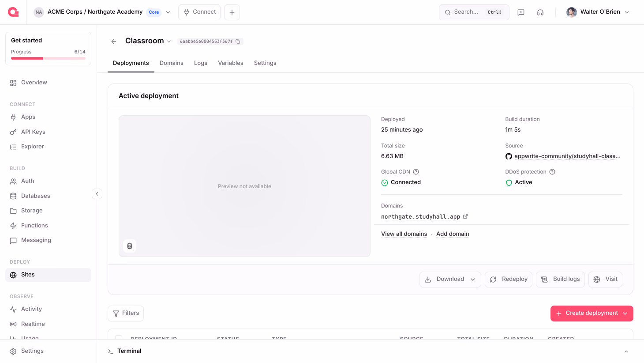Click the Visit button

tap(605, 279)
